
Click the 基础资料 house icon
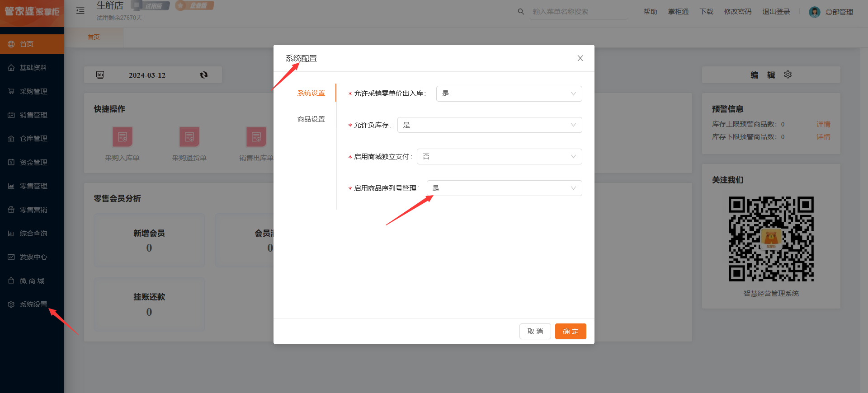(x=11, y=68)
